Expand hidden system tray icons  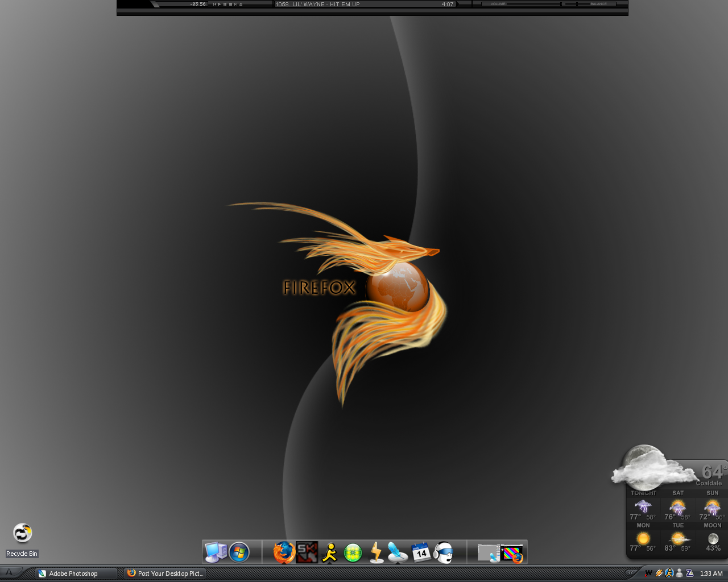[x=630, y=573]
